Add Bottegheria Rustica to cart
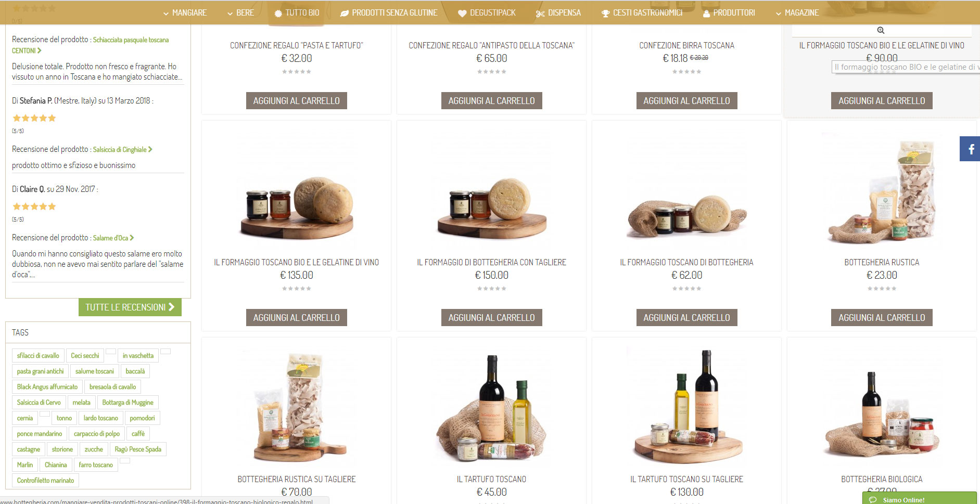The image size is (980, 504). pyautogui.click(x=882, y=318)
